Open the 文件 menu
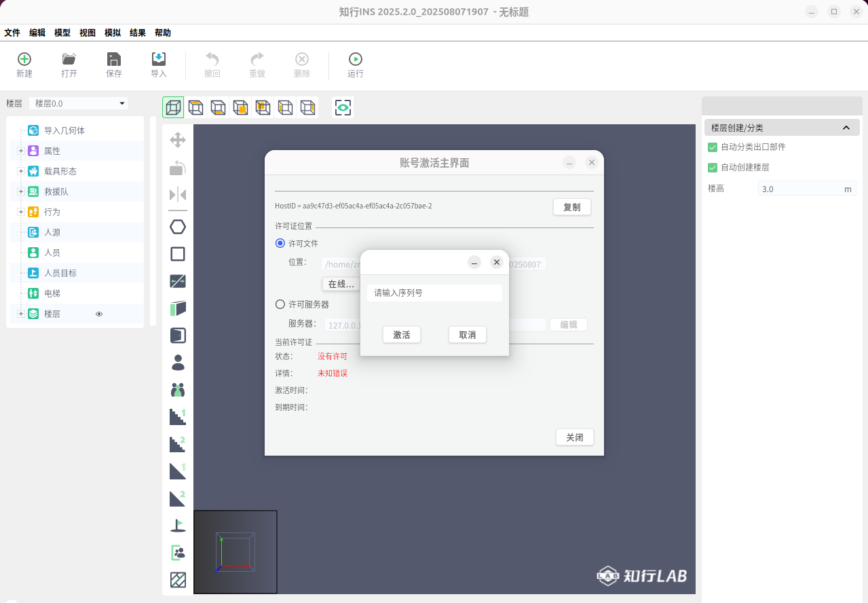868x603 pixels. tap(12, 33)
